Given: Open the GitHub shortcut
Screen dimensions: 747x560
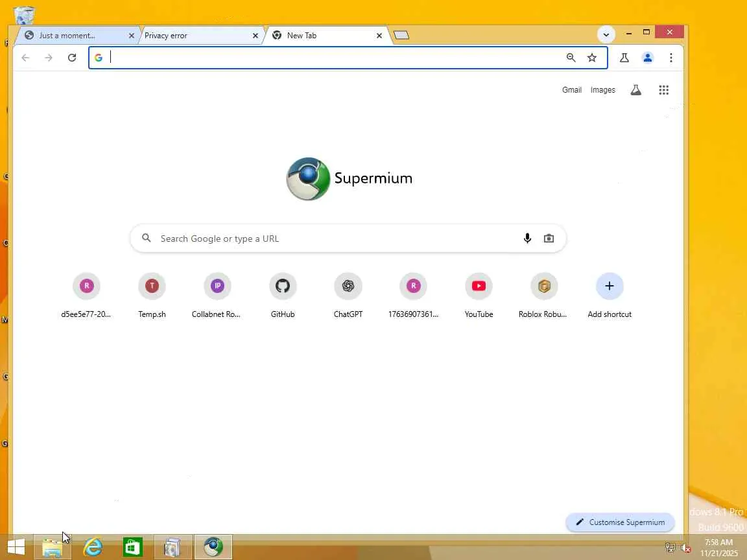Looking at the screenshot, I should (x=283, y=296).
